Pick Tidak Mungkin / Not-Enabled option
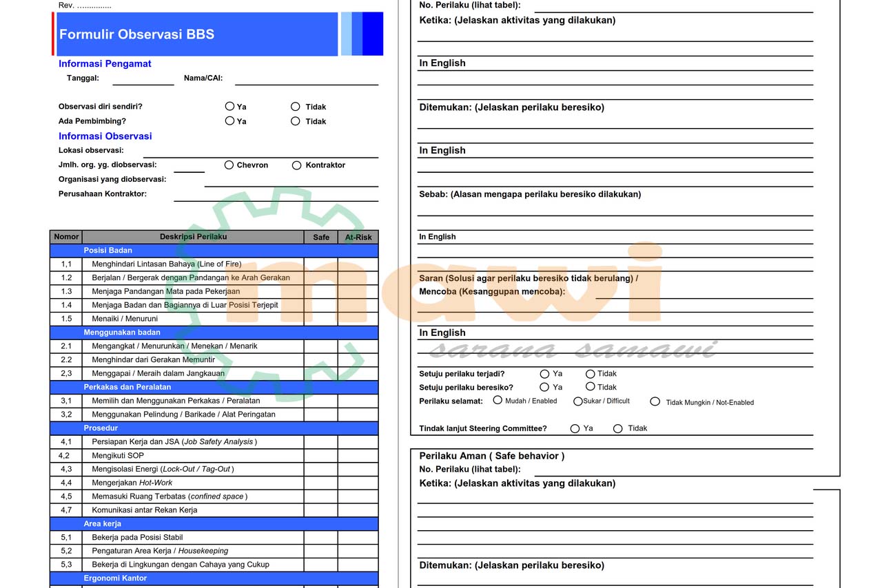The width and height of the screenshot is (882, 588). click(x=655, y=401)
